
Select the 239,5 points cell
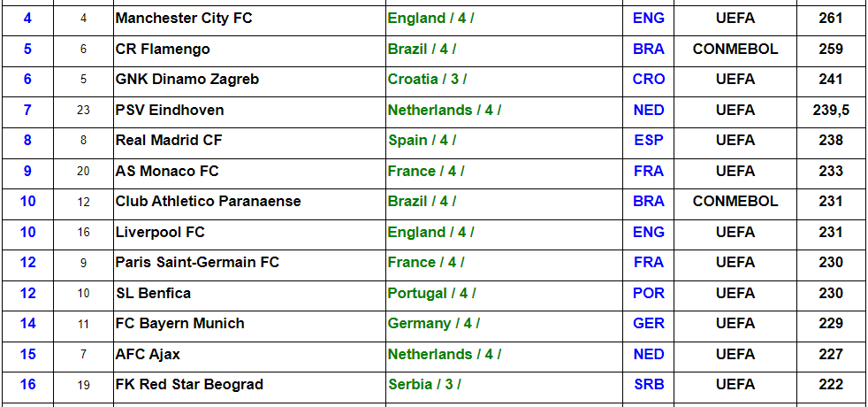point(831,111)
